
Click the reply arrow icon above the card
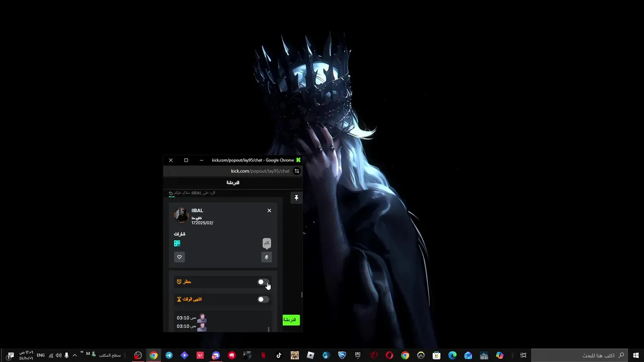171,193
